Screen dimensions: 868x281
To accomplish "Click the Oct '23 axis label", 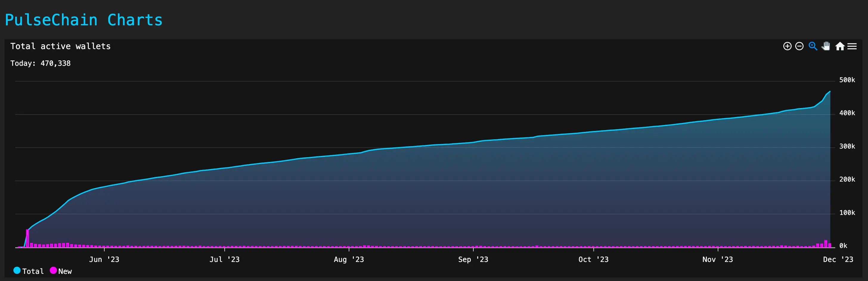I will [x=593, y=260].
